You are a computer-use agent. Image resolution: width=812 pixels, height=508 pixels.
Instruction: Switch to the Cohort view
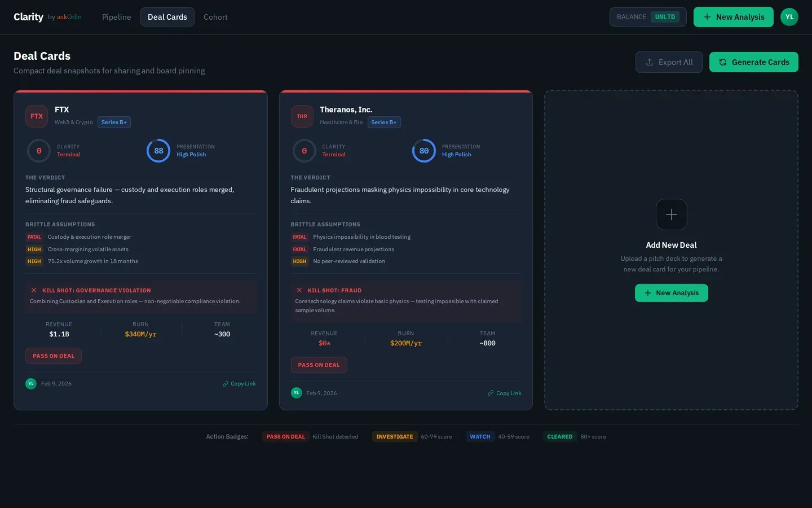(215, 17)
